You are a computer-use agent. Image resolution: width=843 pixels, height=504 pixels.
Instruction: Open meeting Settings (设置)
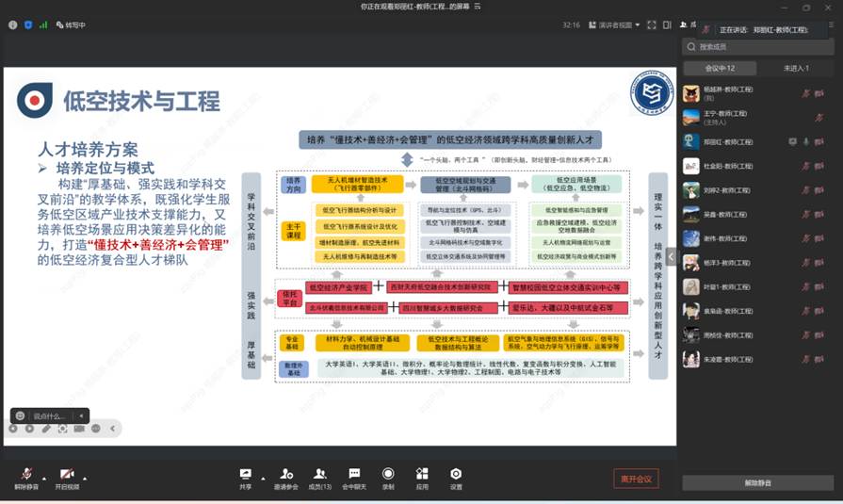456,478
